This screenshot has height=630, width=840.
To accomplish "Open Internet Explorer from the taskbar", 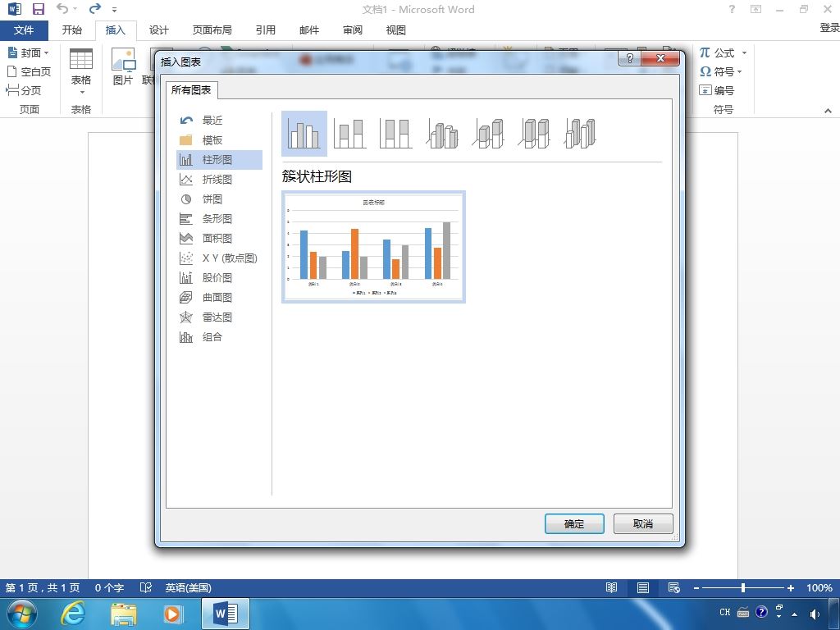I will coord(73,614).
